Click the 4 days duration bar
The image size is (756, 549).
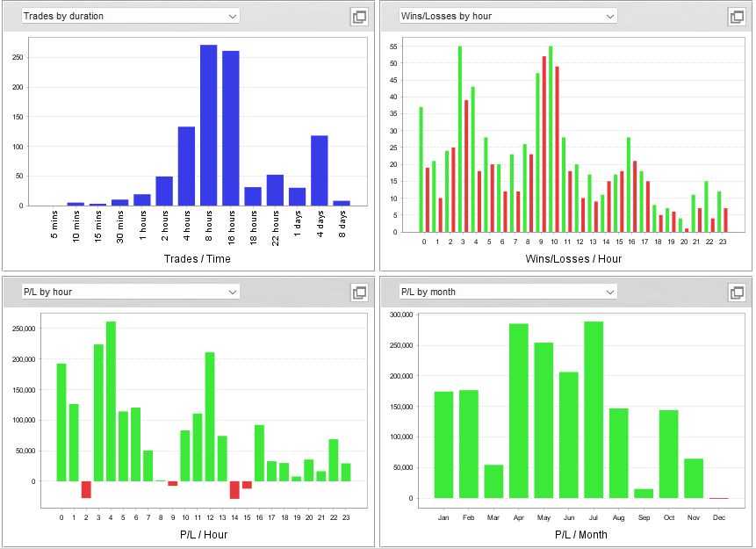tap(320, 170)
